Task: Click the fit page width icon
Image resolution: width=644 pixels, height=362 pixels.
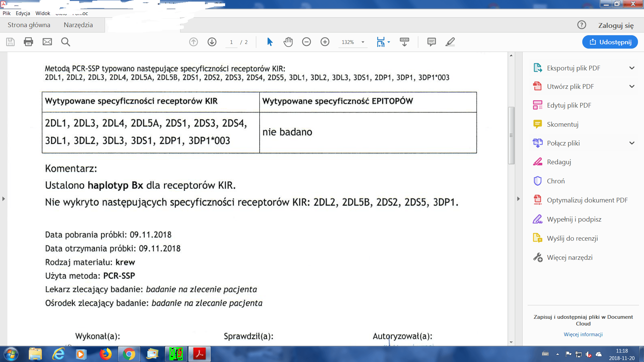Action: [381, 42]
